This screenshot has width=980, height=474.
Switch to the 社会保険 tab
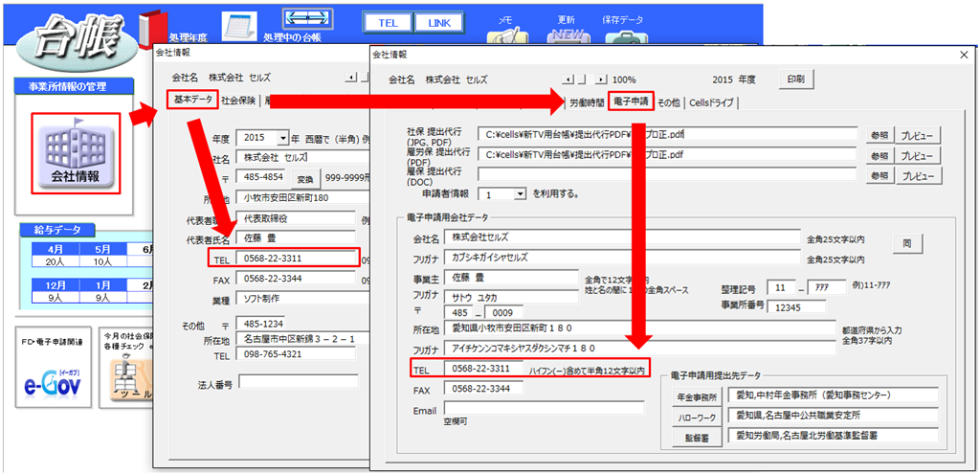(x=237, y=101)
